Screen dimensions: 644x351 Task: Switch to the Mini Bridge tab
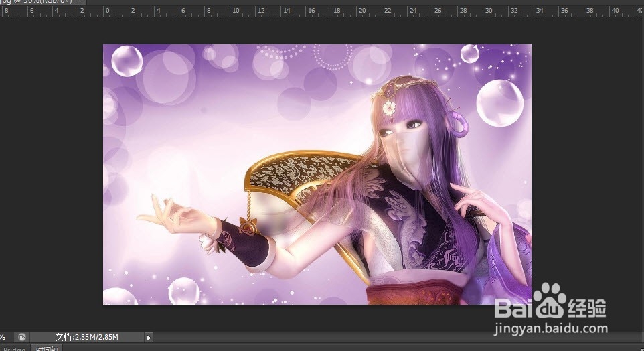tap(14, 348)
